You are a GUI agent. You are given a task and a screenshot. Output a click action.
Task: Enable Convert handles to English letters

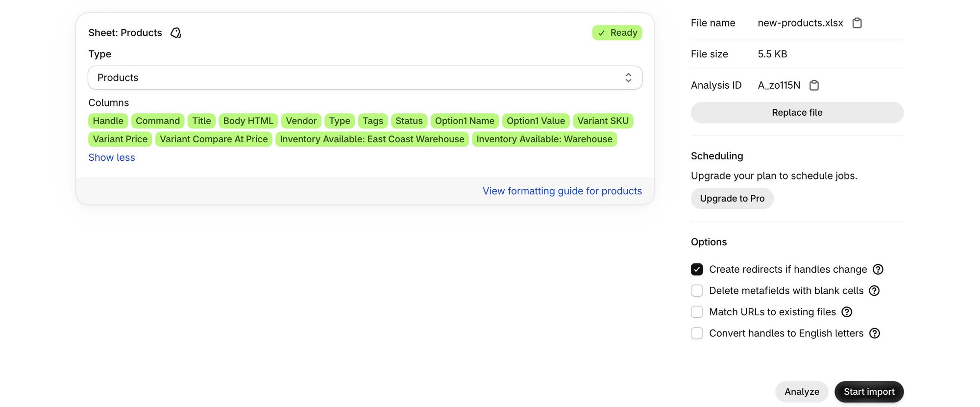pyautogui.click(x=697, y=333)
